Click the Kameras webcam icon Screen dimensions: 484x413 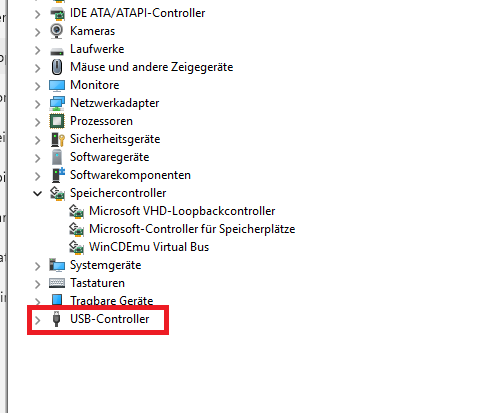point(57,31)
